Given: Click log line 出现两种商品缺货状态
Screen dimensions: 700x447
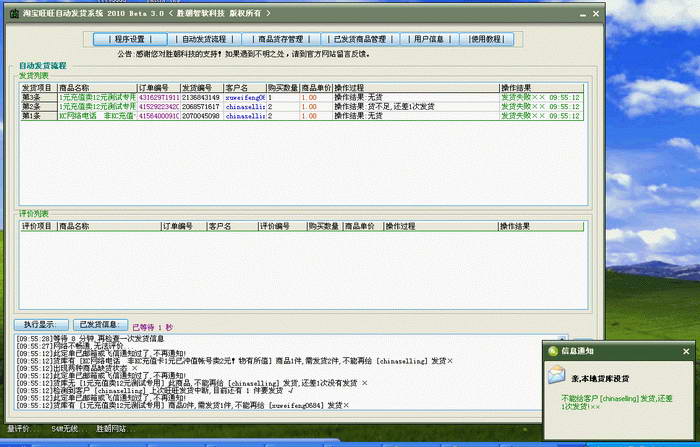Looking at the screenshot, I should (x=77, y=368).
